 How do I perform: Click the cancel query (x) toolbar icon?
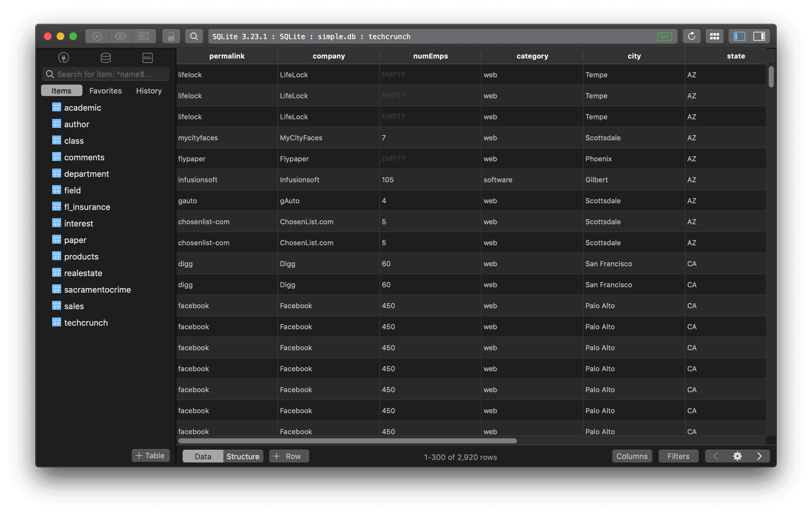pos(97,36)
